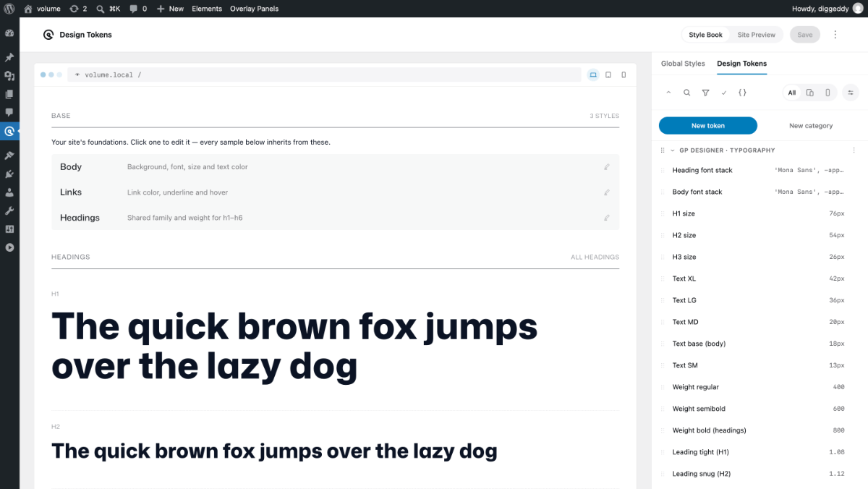Switch preview to desktop viewport
Screen dimensions: 868x489
click(x=593, y=75)
